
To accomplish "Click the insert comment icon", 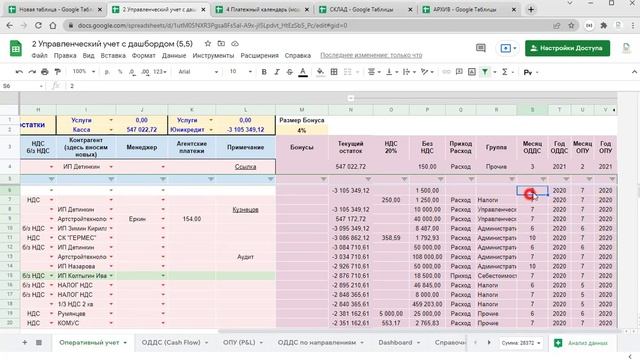I will pos(459,72).
